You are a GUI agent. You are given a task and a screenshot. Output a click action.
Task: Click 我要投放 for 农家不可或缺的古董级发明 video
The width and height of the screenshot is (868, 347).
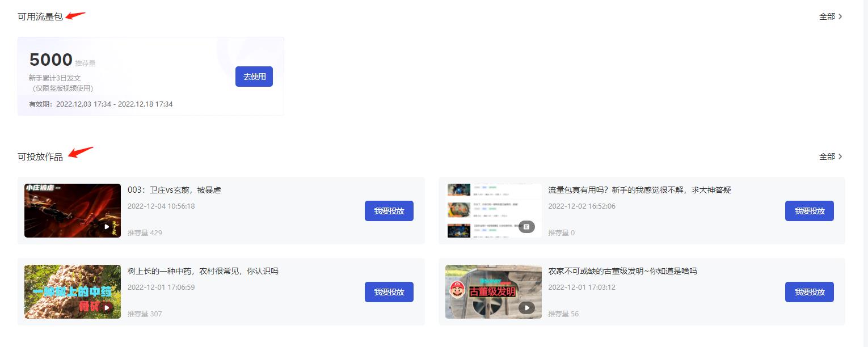coord(810,292)
